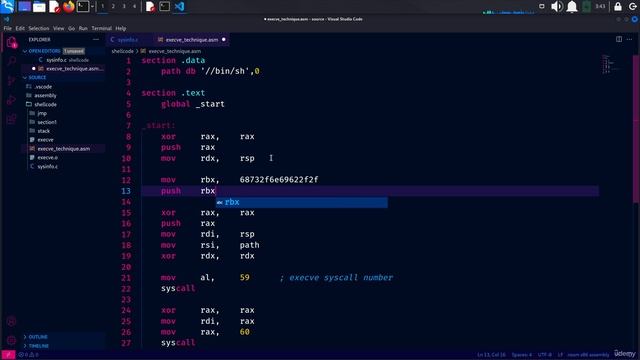640x360 pixels.
Task: Select the execve_technique.asm editor tab
Action: 191,40
